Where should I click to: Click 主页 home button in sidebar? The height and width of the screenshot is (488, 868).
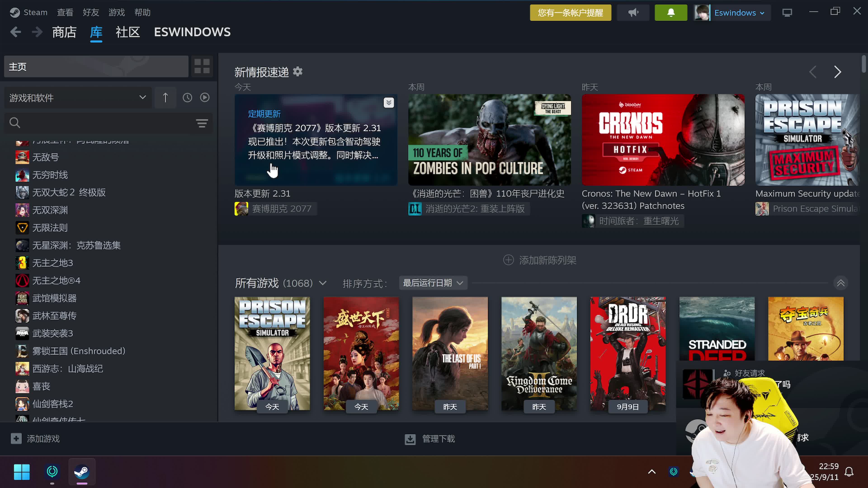click(96, 66)
